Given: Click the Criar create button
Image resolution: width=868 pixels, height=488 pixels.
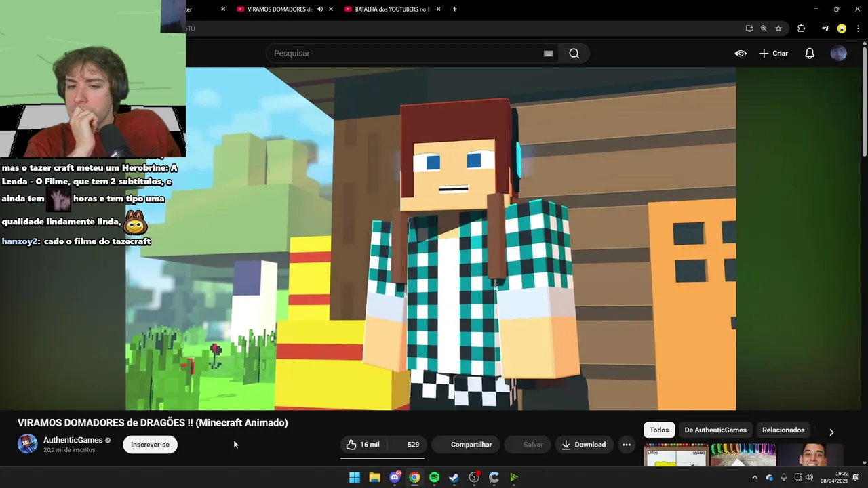Looking at the screenshot, I should point(774,54).
